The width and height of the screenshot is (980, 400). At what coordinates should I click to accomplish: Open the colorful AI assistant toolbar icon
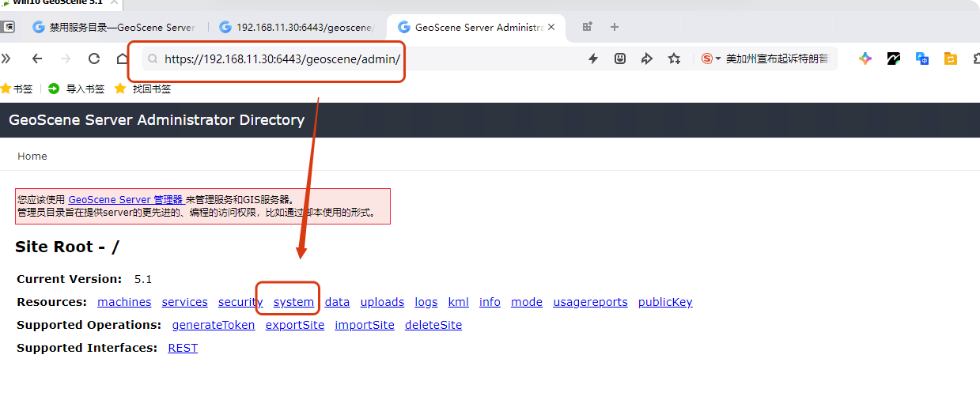865,58
